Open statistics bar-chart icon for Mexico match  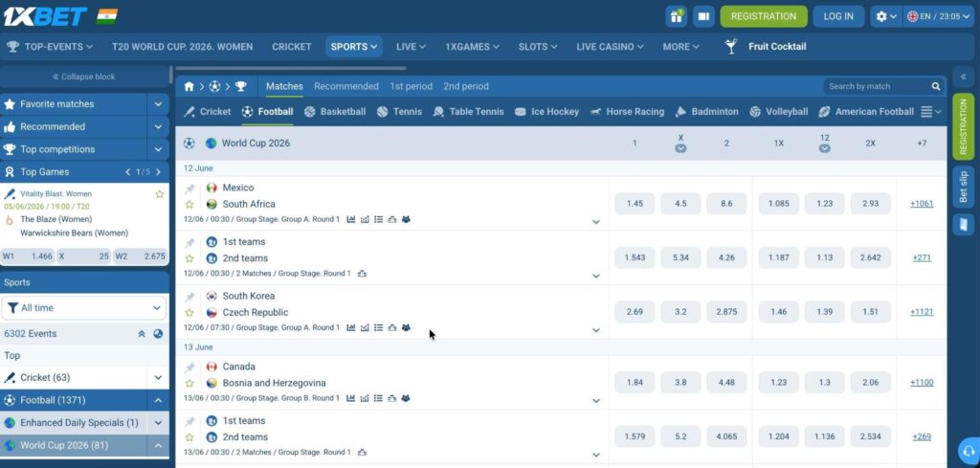tap(351, 219)
